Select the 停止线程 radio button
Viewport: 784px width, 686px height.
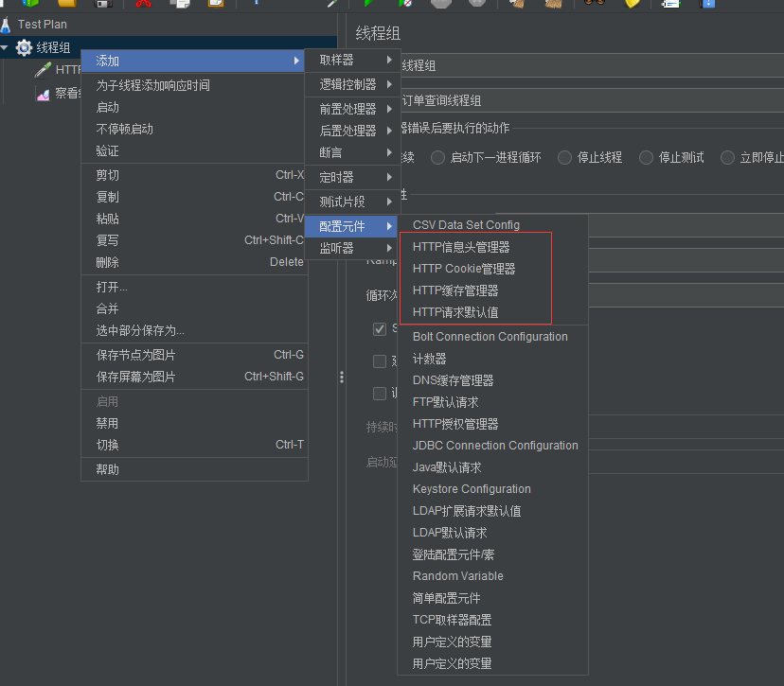coord(564,158)
